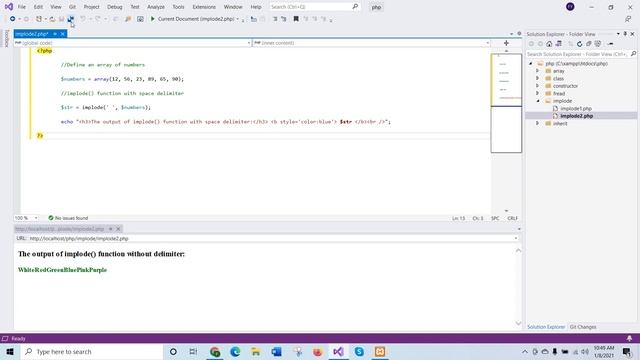This screenshot has width=640, height=360.
Task: Click the Visual Studio logo icon
Action: [x=9, y=7]
